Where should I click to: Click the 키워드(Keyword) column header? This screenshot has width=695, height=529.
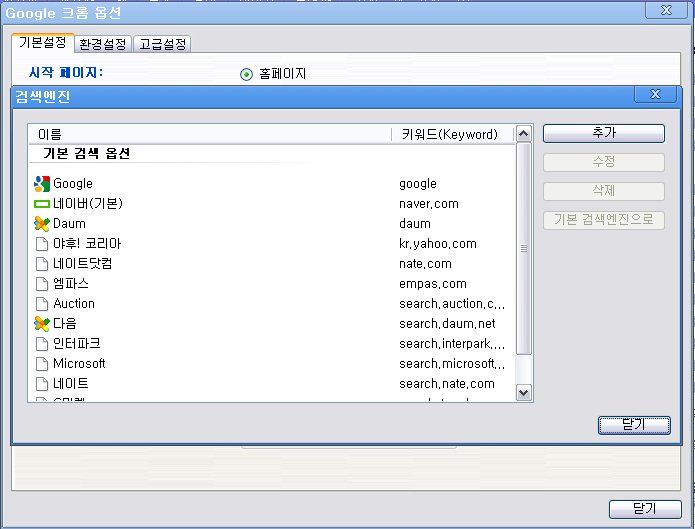coord(453,134)
